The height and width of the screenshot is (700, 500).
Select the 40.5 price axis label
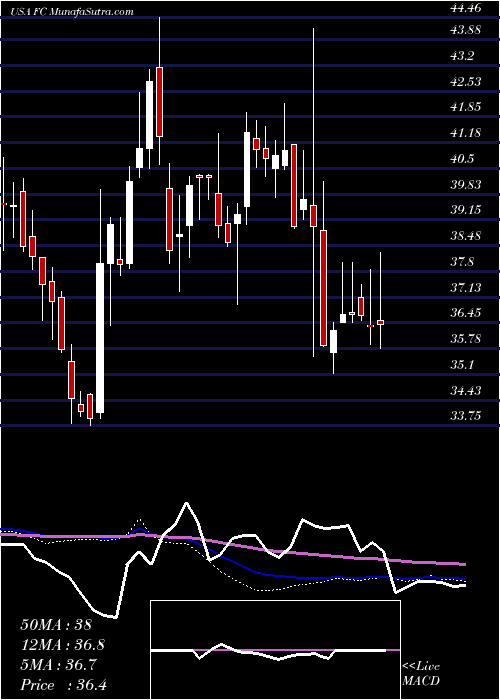click(x=463, y=159)
